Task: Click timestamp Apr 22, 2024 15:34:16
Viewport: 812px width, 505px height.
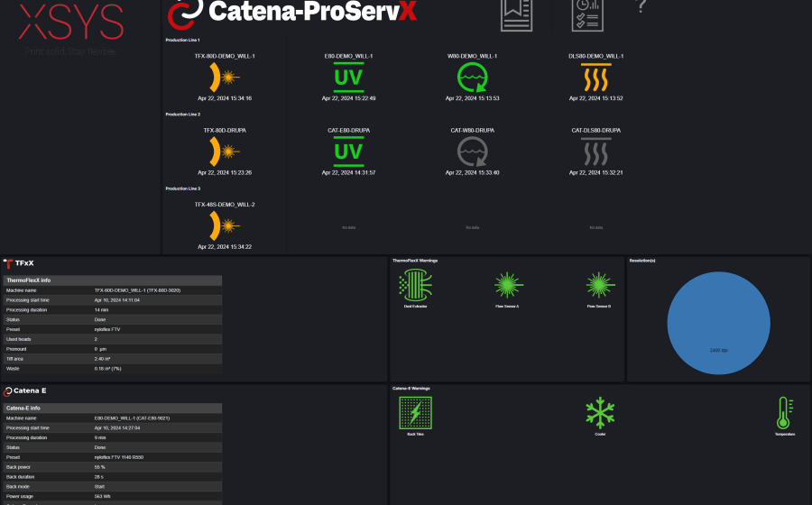Action: (225, 98)
